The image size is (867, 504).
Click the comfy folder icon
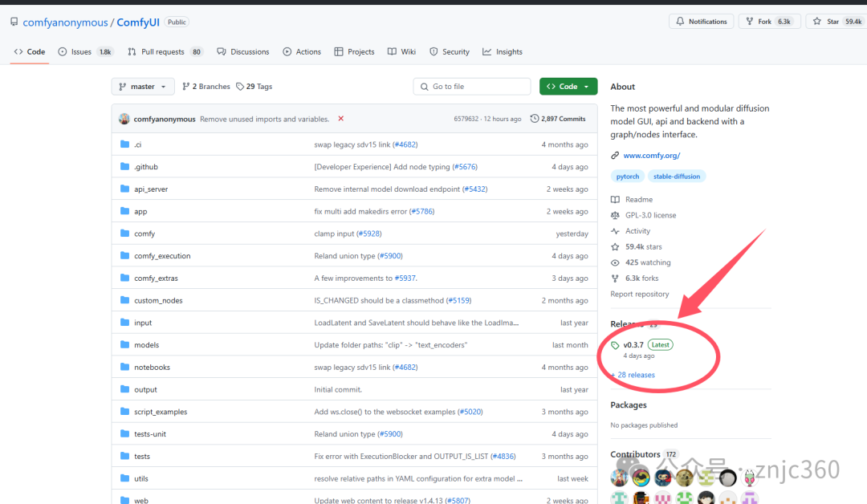click(125, 234)
